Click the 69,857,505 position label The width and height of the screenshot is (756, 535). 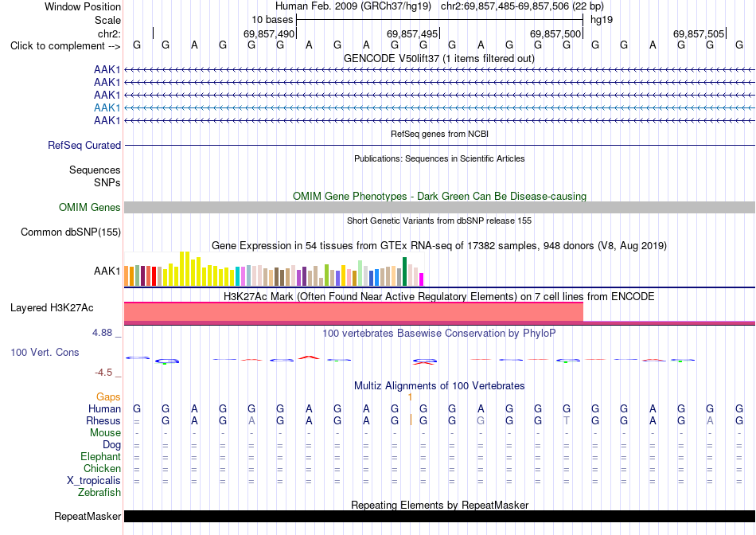699,33
